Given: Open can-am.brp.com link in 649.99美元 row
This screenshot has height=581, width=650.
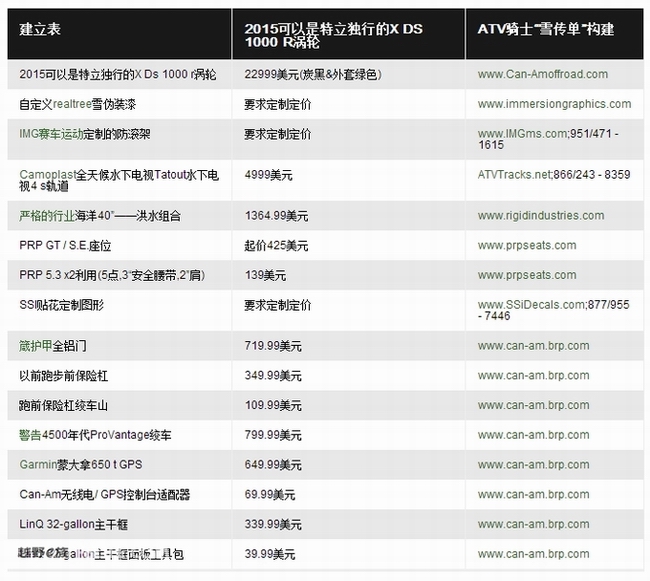Looking at the screenshot, I should coord(534,465).
